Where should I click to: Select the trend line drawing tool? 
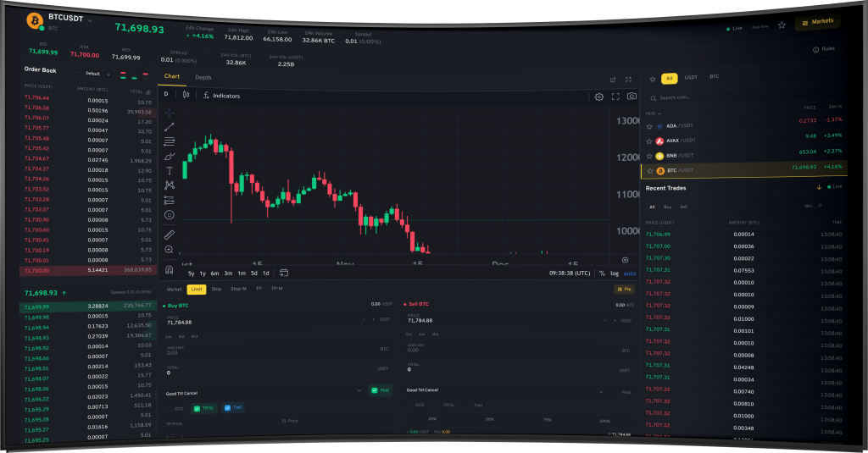(x=170, y=126)
